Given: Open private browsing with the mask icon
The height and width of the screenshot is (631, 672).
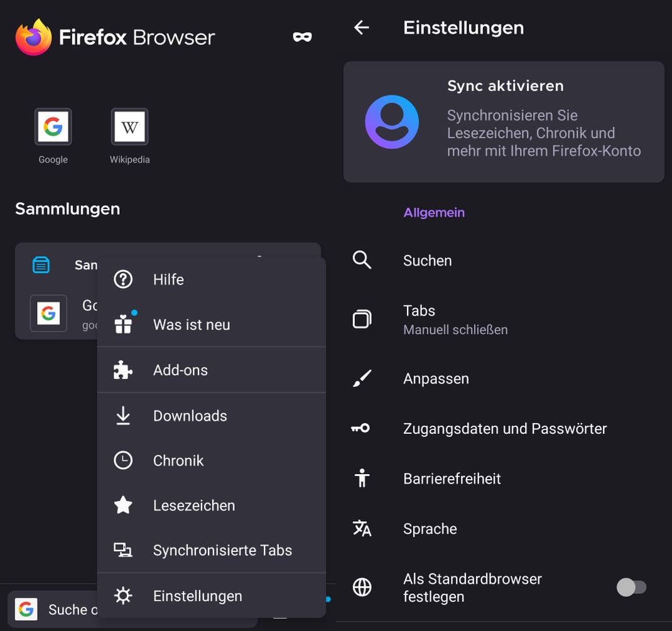Looking at the screenshot, I should click(302, 36).
